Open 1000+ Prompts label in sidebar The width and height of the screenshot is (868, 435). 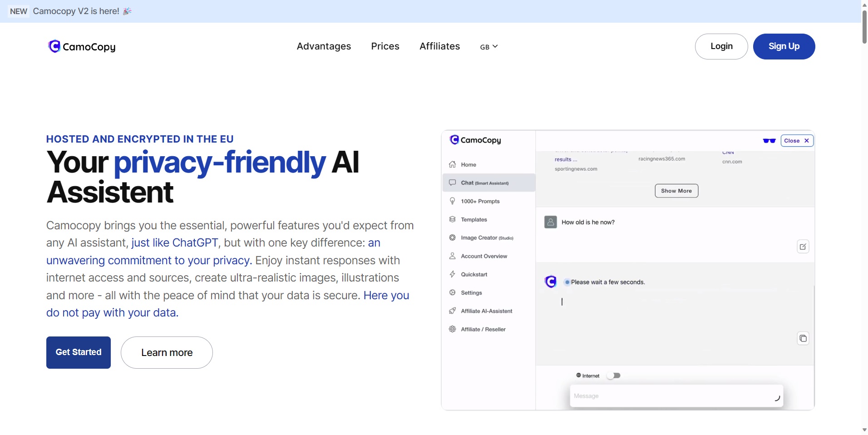[480, 201]
